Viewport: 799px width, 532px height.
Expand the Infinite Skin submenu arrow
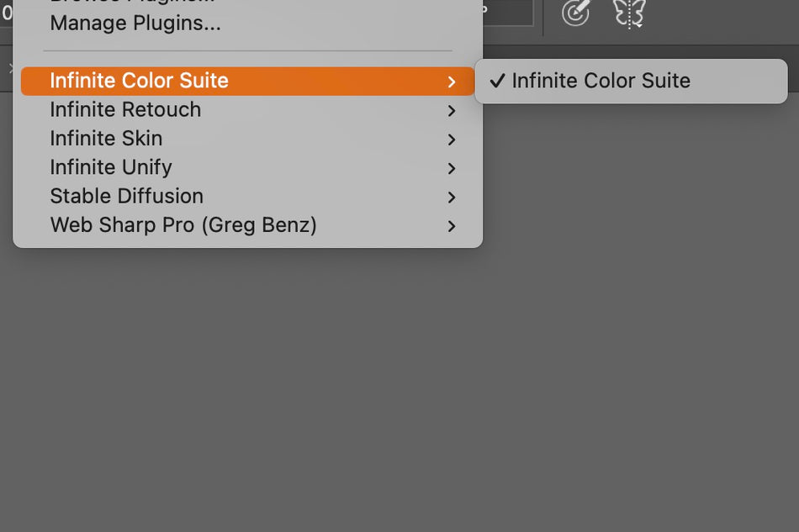[452, 140]
